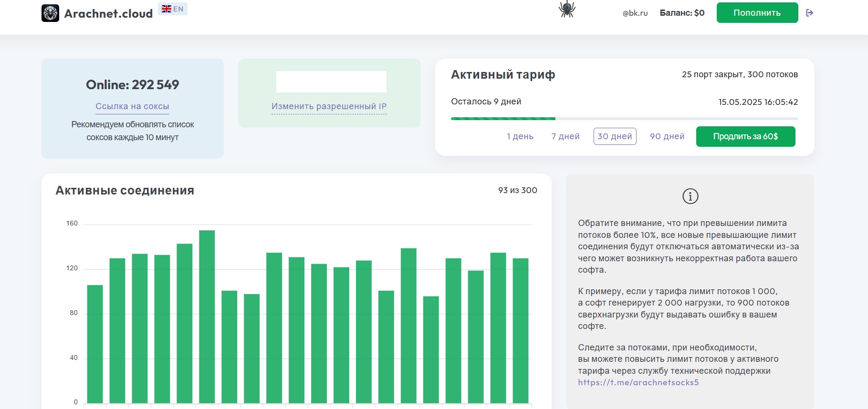The image size is (868, 409).
Task: Select the 7 дней period
Action: (x=565, y=136)
